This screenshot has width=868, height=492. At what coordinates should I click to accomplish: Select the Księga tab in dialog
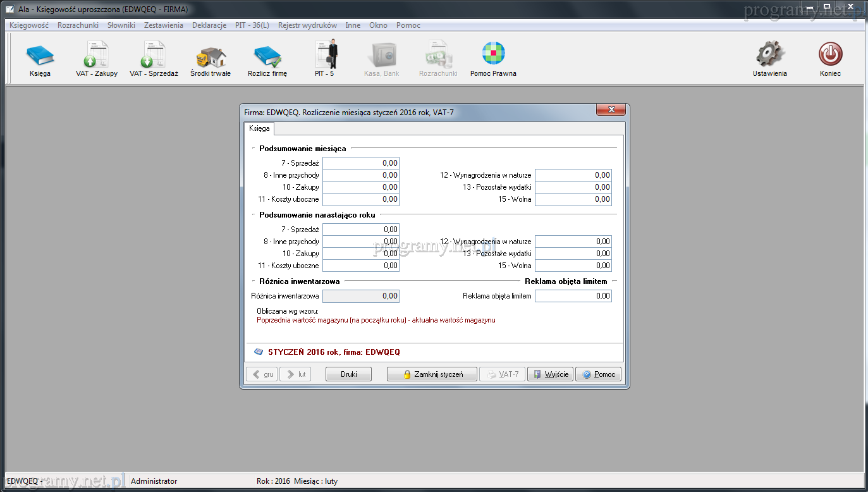(259, 128)
